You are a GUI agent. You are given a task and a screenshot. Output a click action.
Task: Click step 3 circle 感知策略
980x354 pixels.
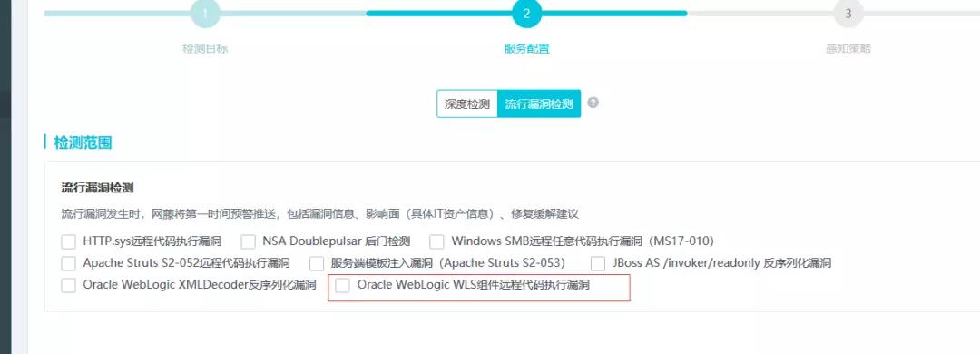(848, 13)
